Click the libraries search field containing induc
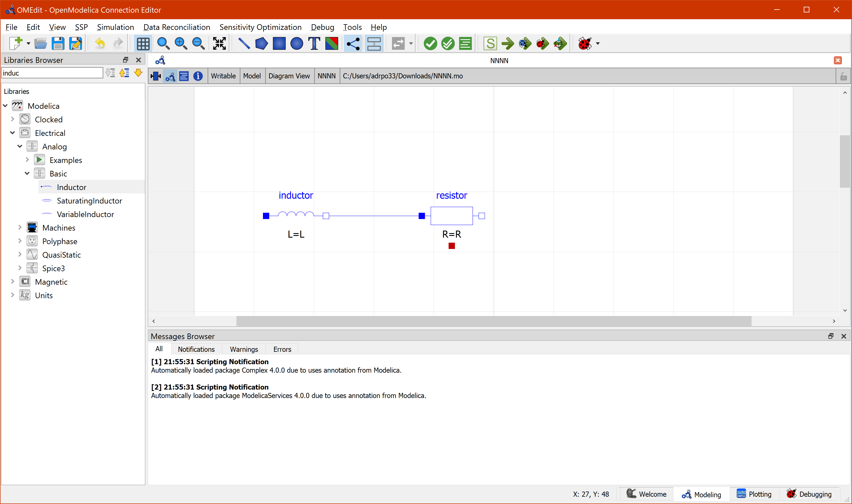Screen dimensions: 852x504 click(x=52, y=73)
